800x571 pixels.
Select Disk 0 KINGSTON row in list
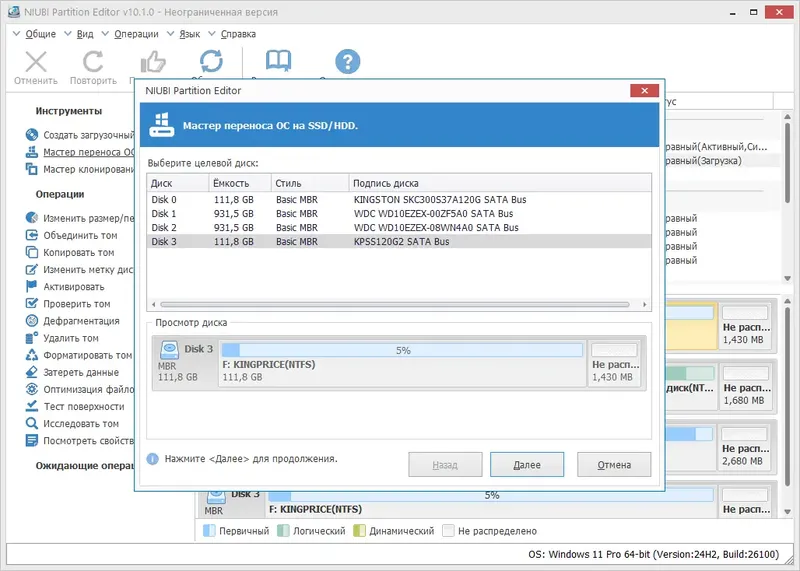[x=399, y=200]
